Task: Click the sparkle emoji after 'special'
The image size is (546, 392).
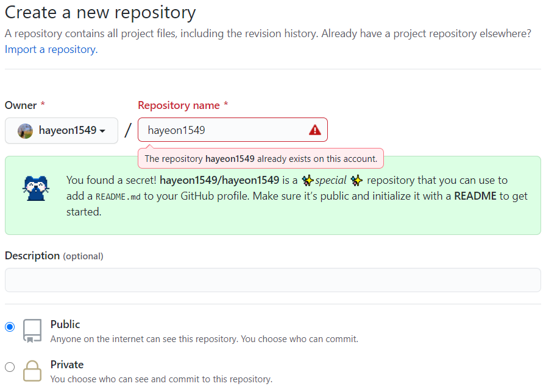Action: pyautogui.click(x=356, y=181)
